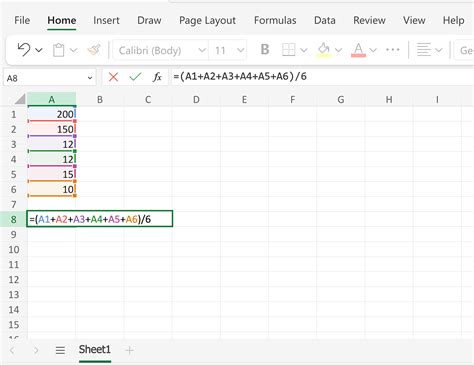Expand the font size 11 dropdown
This screenshot has width=474, height=365.
tap(240, 50)
